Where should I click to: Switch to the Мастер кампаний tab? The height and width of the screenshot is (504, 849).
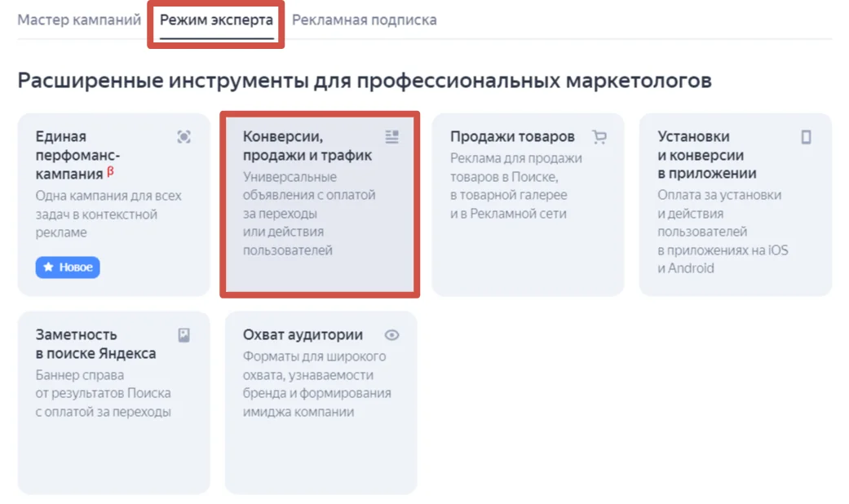[x=79, y=20]
